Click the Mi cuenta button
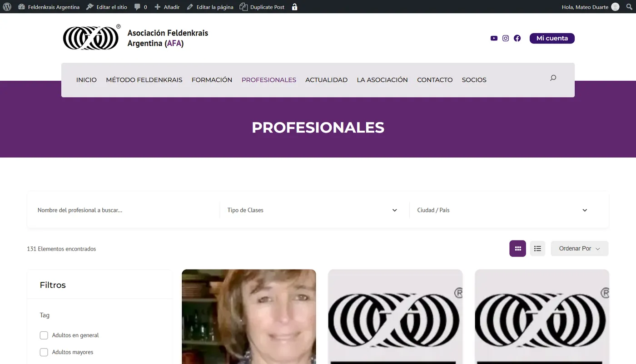This screenshot has width=636, height=364. tap(552, 38)
